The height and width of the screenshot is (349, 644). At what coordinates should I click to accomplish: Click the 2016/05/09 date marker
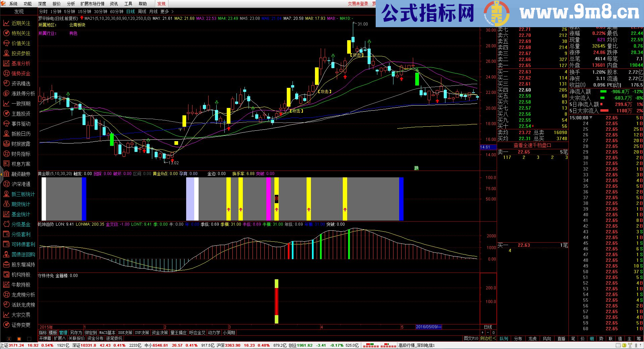point(429,327)
